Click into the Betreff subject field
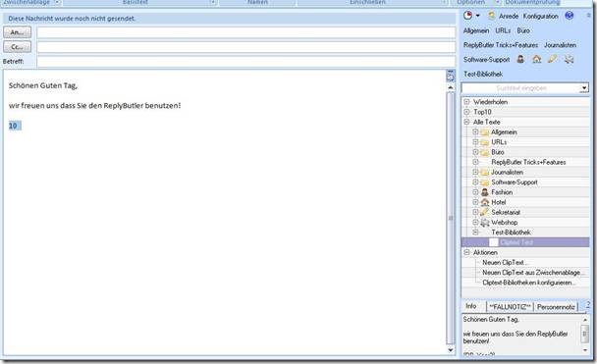 pyautogui.click(x=245, y=61)
